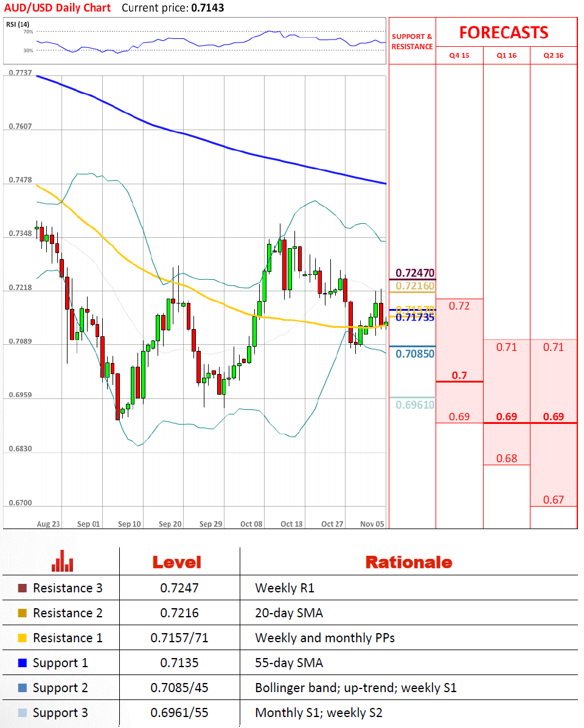Select the 'Q4 15' forecast column header
Screen dimensions: 584x728
pyautogui.click(x=459, y=55)
